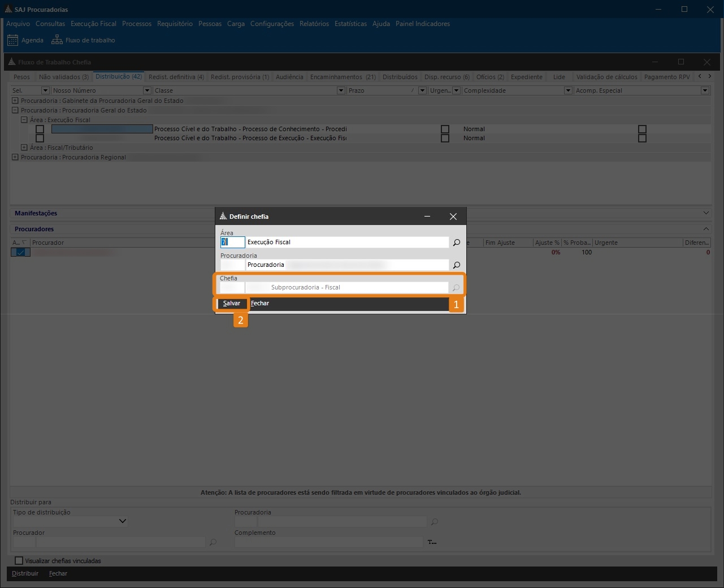Screen dimensions: 724x588
Task: Expand Gabinete da Procuradoria Geral node
Action: coord(15,101)
